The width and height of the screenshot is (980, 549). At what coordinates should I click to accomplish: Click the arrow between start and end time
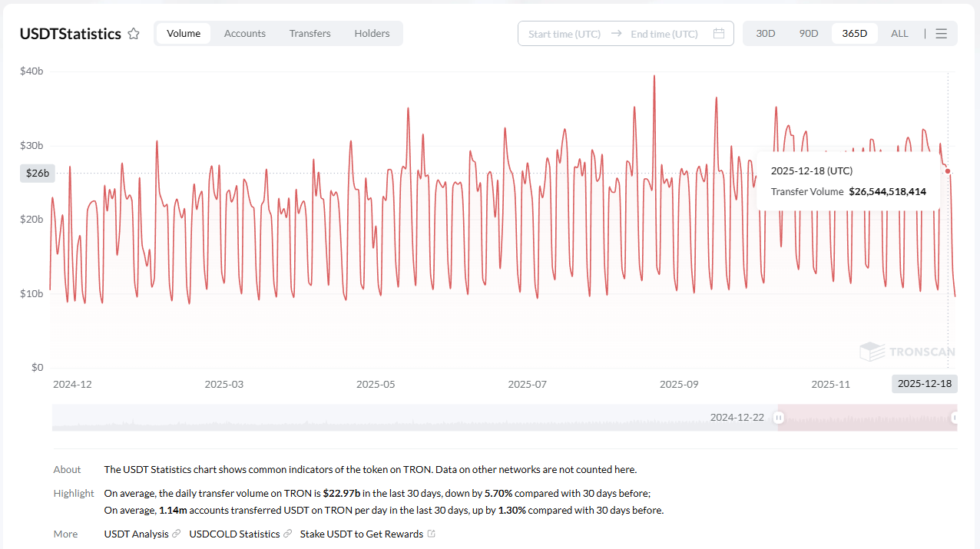617,34
